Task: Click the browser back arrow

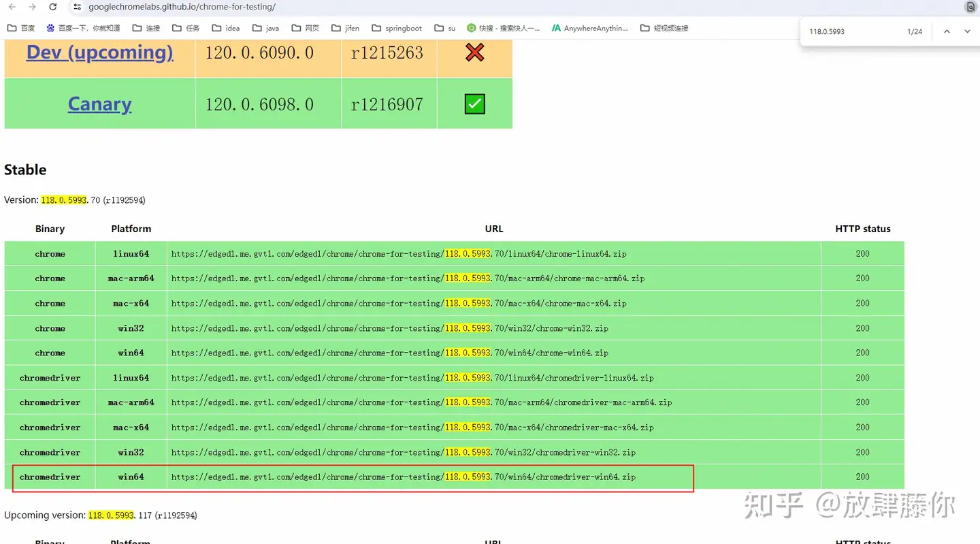Action: (x=12, y=7)
